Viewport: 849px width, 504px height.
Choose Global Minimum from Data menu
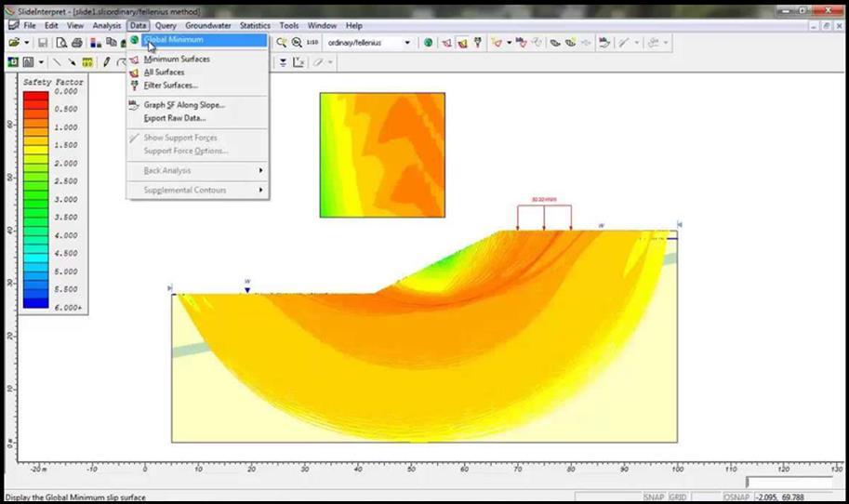(x=198, y=39)
